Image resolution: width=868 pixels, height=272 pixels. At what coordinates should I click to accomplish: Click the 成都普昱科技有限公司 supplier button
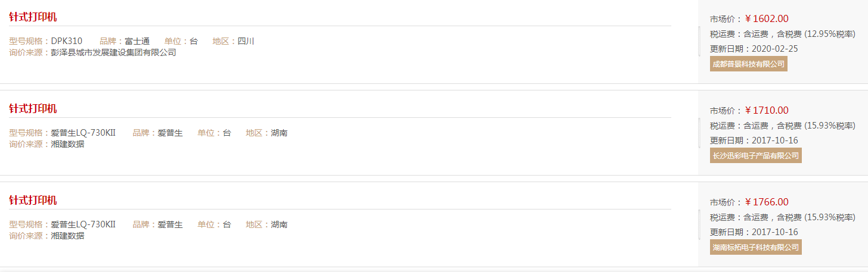pyautogui.click(x=749, y=64)
